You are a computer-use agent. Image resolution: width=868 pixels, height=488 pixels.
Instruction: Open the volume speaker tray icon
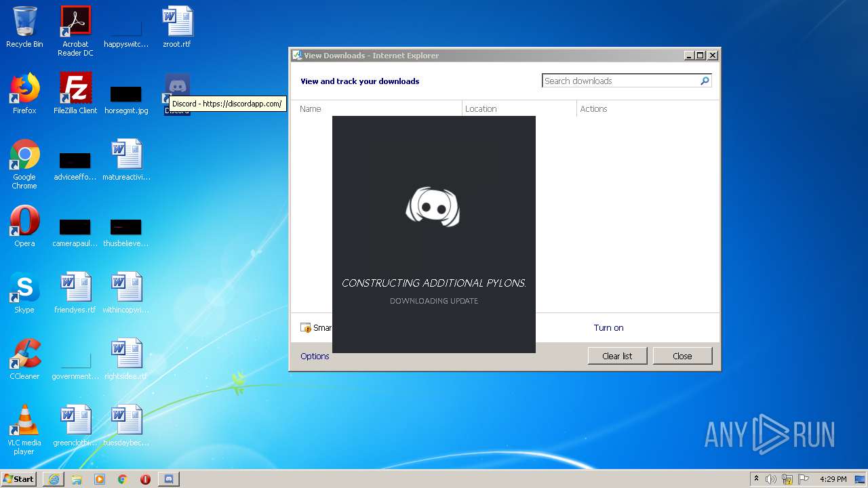pos(771,479)
